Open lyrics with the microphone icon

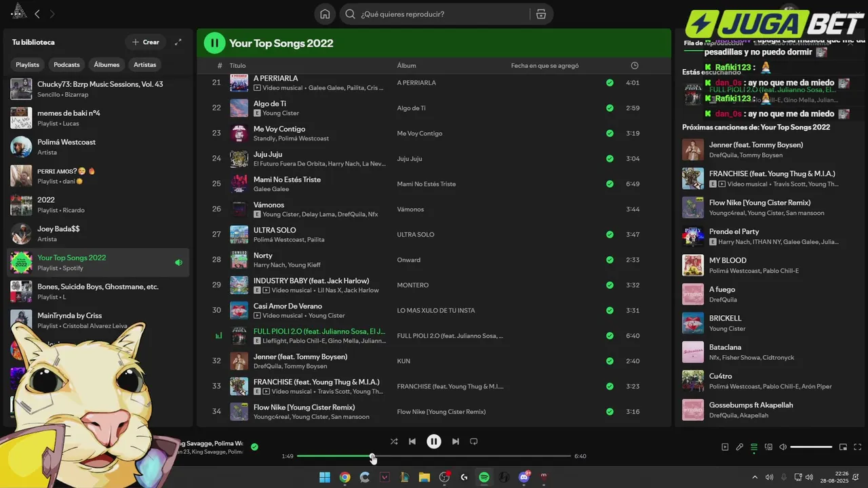click(740, 447)
